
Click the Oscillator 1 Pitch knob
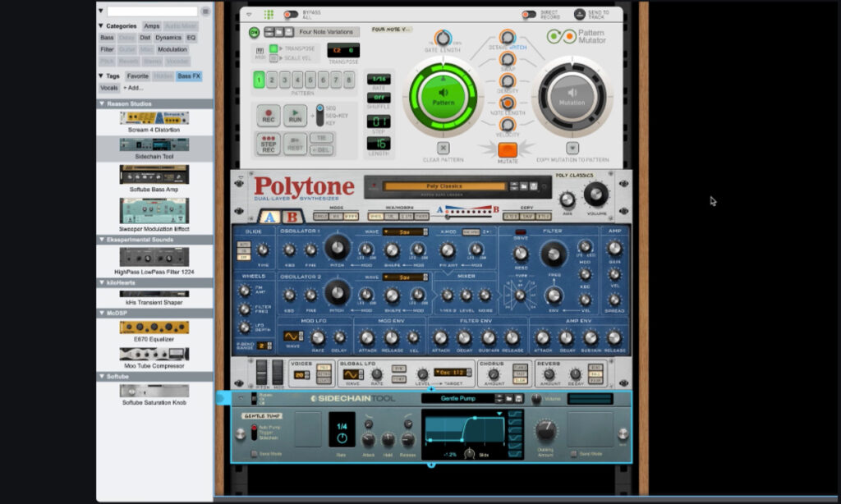[338, 247]
